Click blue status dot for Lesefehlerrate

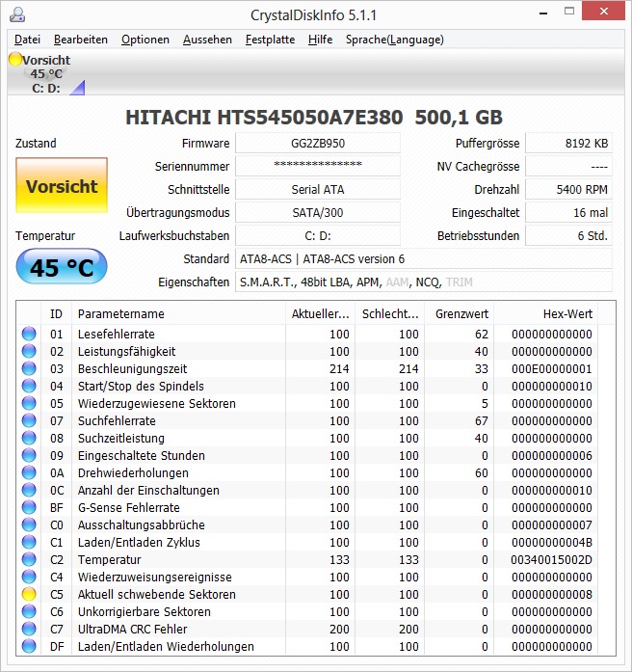pyautogui.click(x=29, y=334)
